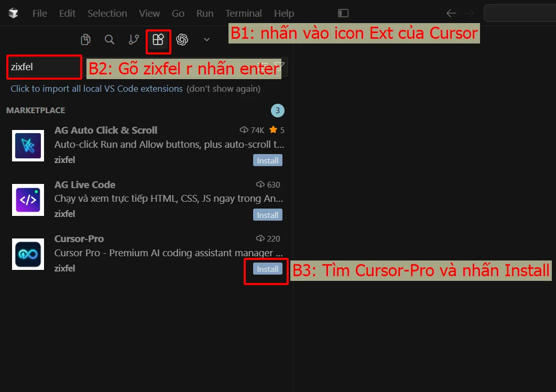The image size is (556, 392).
Task: Click the filter extensions funnel icon
Action: (x=279, y=67)
